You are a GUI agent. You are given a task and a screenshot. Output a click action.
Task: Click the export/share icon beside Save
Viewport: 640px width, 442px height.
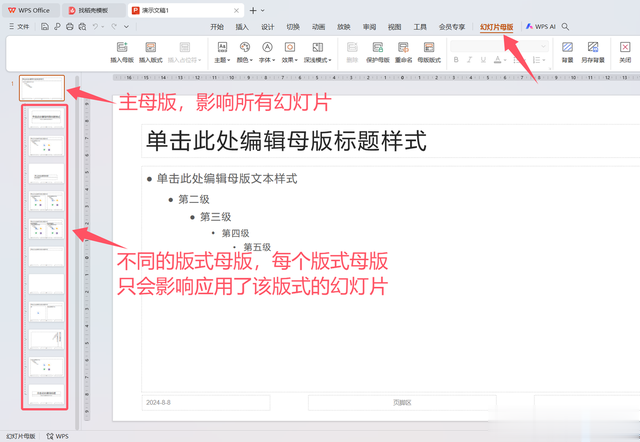pyautogui.click(x=57, y=27)
